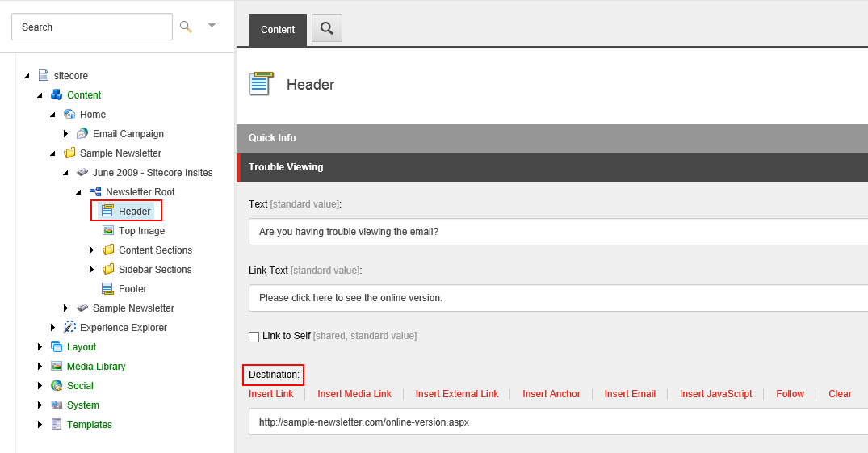
Task: Expand the Layout tree node
Action: pyautogui.click(x=40, y=347)
